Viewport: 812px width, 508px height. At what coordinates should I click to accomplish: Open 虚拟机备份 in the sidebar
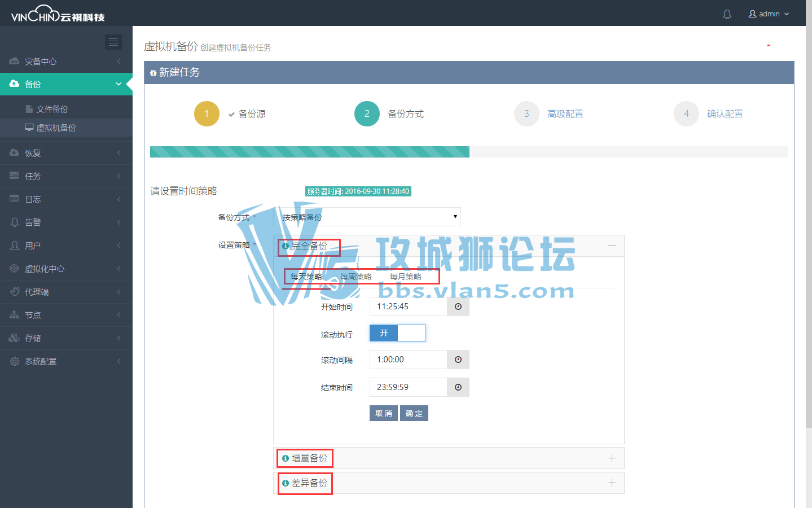click(66, 128)
